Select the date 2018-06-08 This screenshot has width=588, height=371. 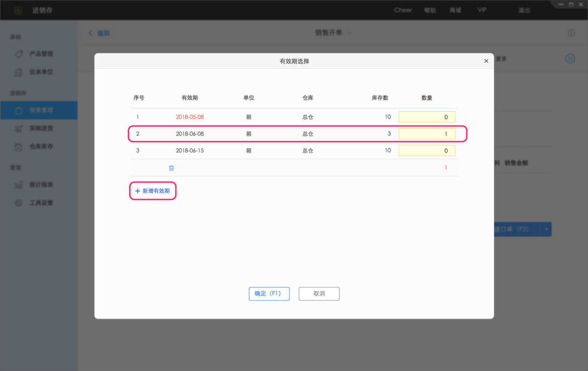point(190,134)
